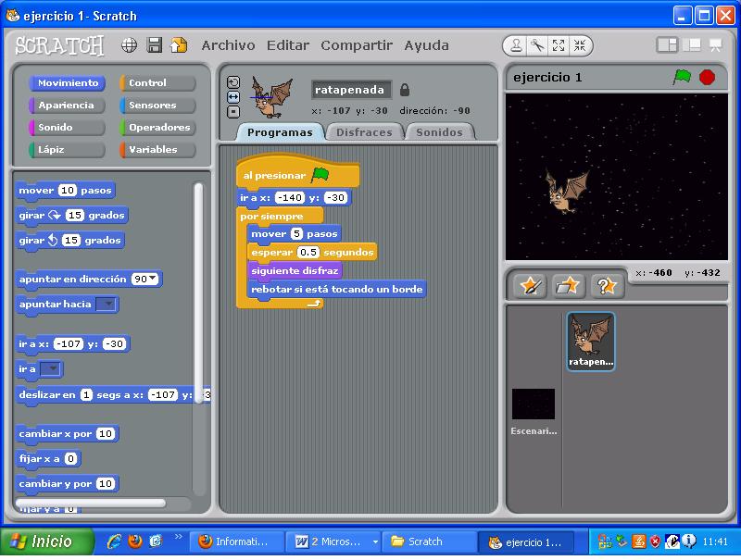The width and height of the screenshot is (741, 560).
Task: Switch to Informati... Firefox taskbar window
Action: tap(237, 541)
